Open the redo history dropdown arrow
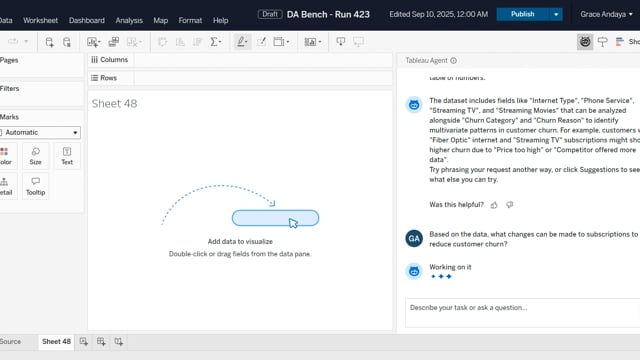 click(x=26, y=42)
